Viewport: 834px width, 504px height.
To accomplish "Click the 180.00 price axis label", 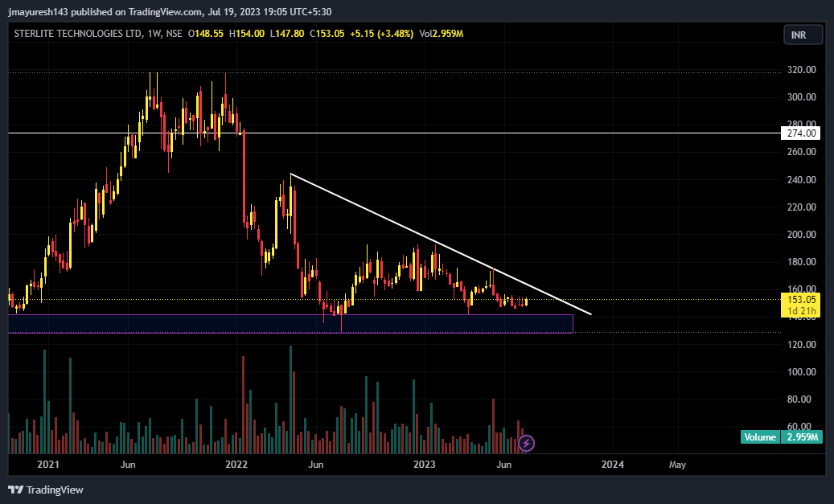I will coord(802,261).
